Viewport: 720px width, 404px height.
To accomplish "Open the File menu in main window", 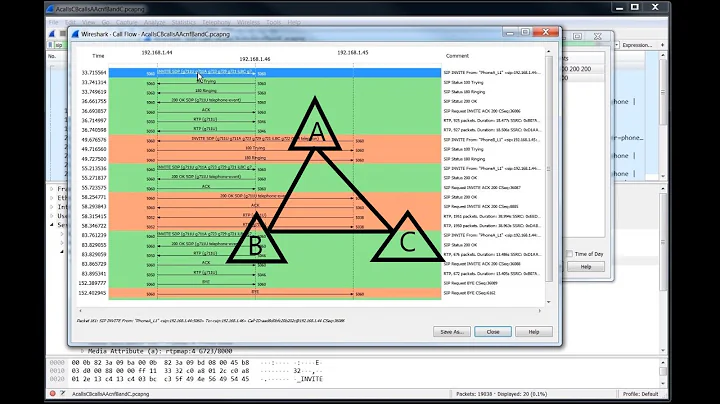I will [53, 22].
